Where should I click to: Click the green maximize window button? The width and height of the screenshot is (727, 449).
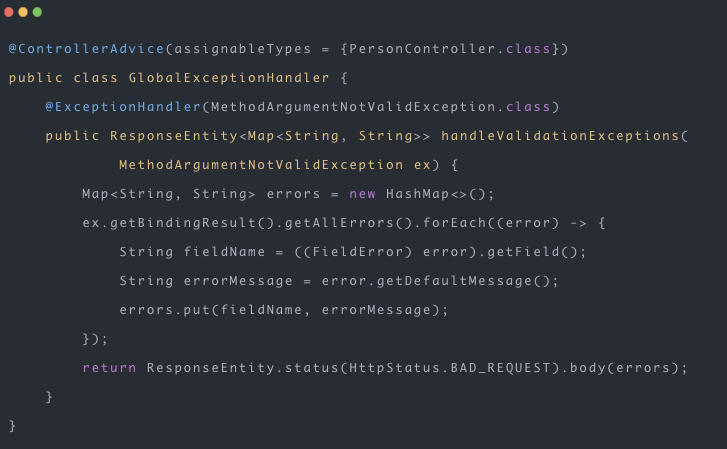coord(38,12)
